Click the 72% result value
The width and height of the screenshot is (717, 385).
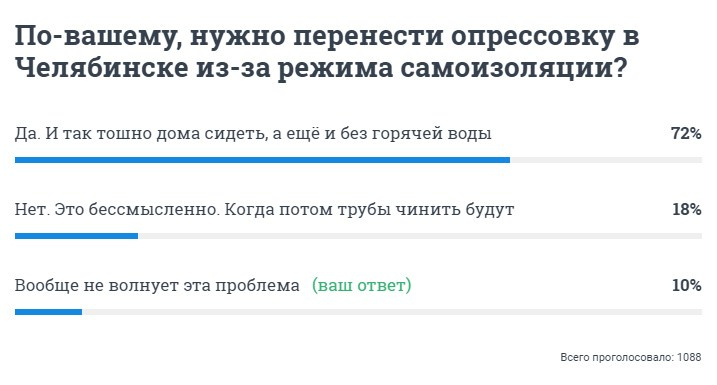(x=686, y=134)
